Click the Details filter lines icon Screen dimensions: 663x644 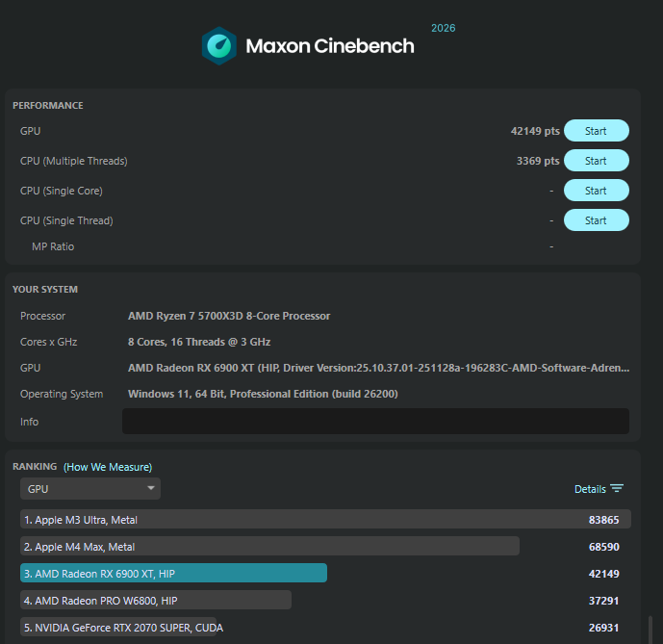[x=617, y=489]
